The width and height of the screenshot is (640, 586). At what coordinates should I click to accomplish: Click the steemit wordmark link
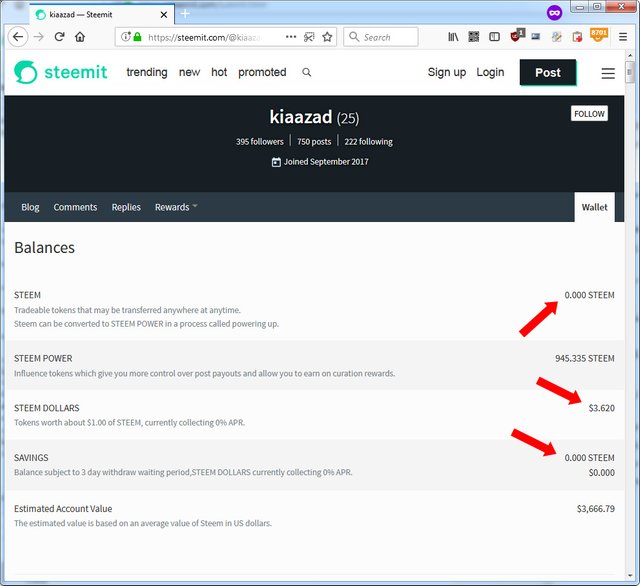pyautogui.click(x=76, y=72)
